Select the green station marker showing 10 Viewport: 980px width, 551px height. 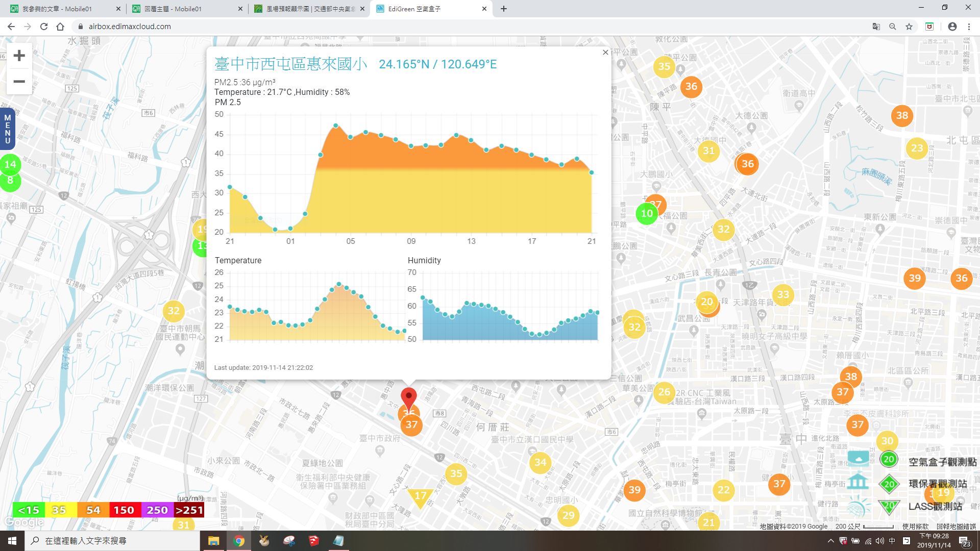(647, 213)
